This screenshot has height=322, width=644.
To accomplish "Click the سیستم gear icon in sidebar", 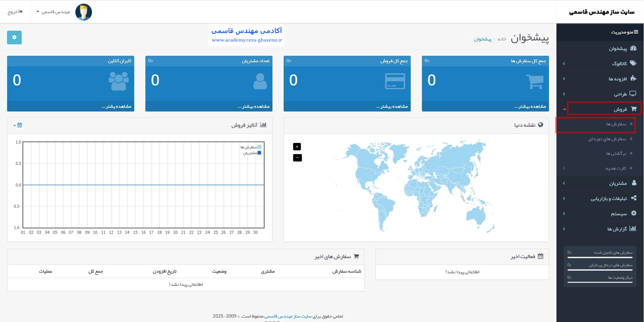I will coord(634,213).
